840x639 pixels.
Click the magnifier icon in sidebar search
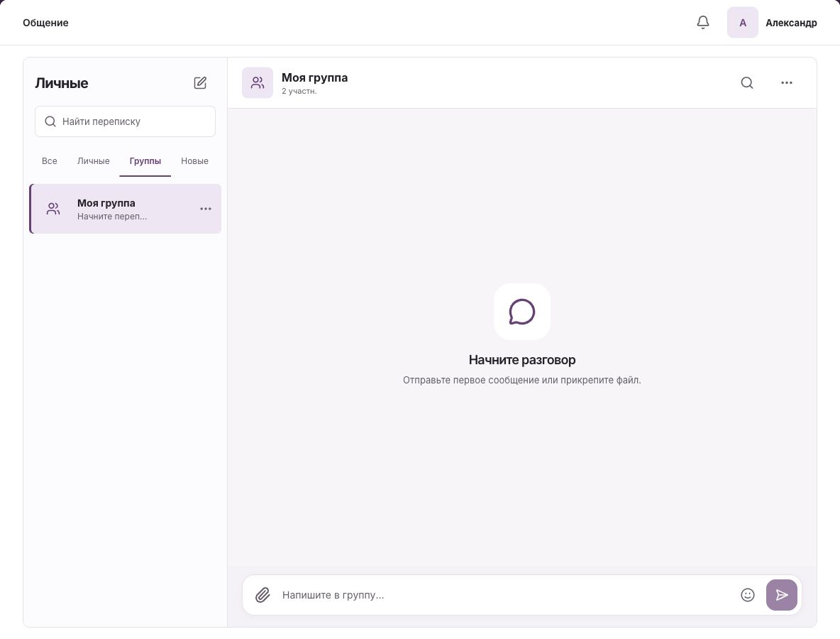tap(50, 121)
